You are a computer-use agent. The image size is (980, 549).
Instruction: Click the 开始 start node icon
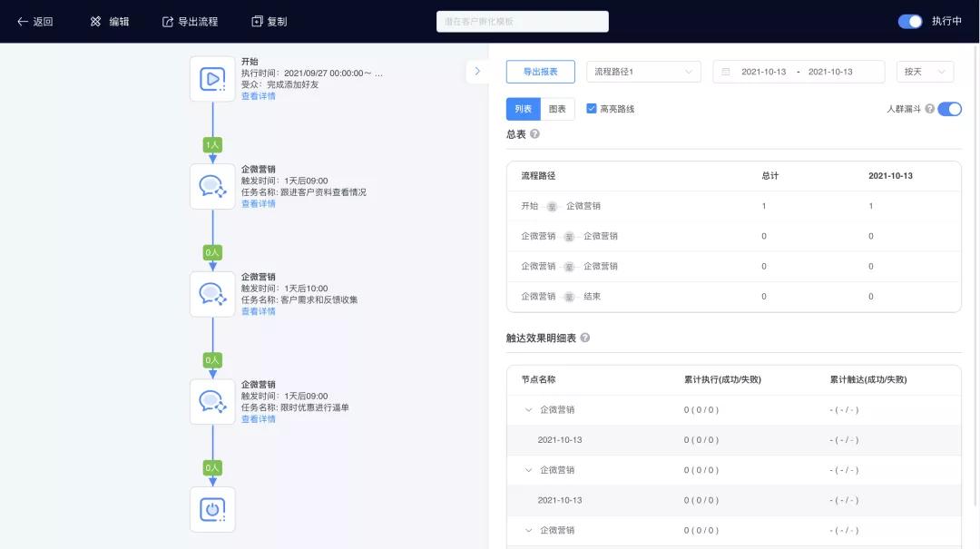[x=212, y=78]
